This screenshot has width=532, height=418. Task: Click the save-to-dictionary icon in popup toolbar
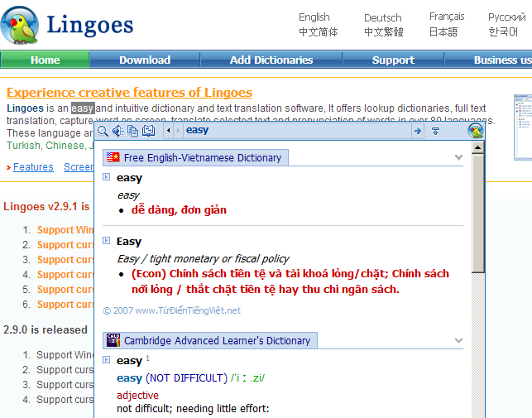[x=148, y=131]
